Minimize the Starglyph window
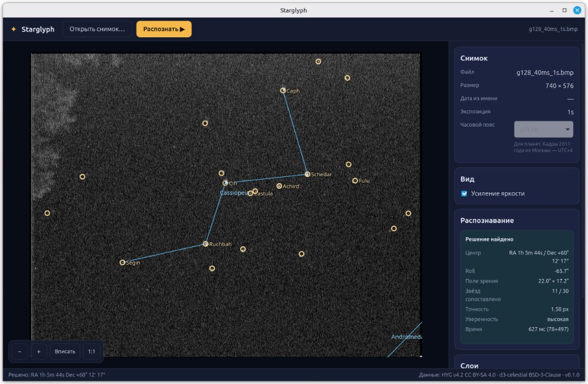The image size is (588, 384). pos(552,10)
